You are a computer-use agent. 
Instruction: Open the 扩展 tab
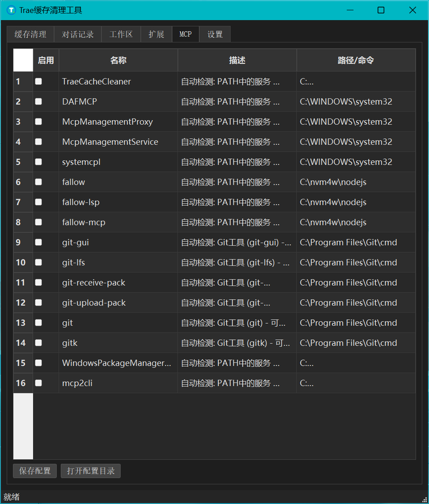[156, 34]
